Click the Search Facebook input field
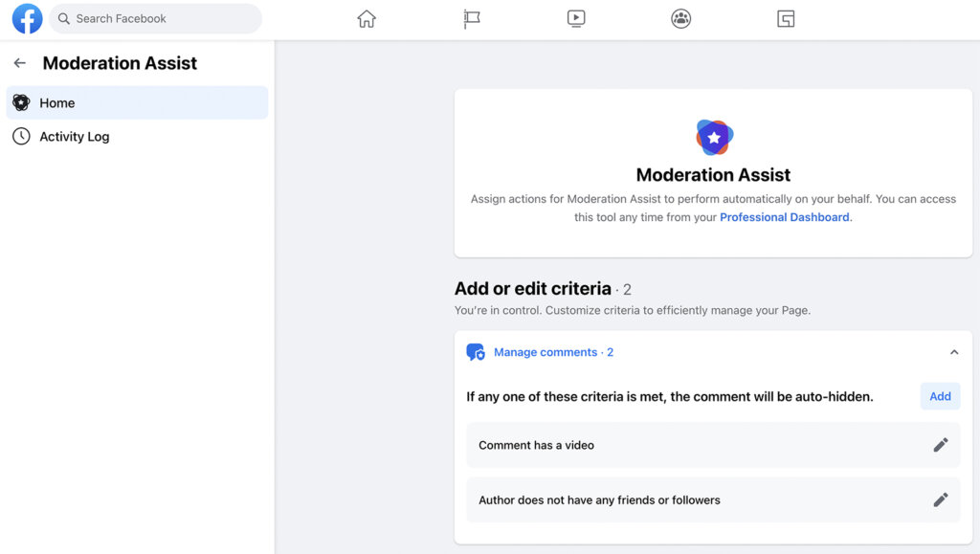 point(156,18)
